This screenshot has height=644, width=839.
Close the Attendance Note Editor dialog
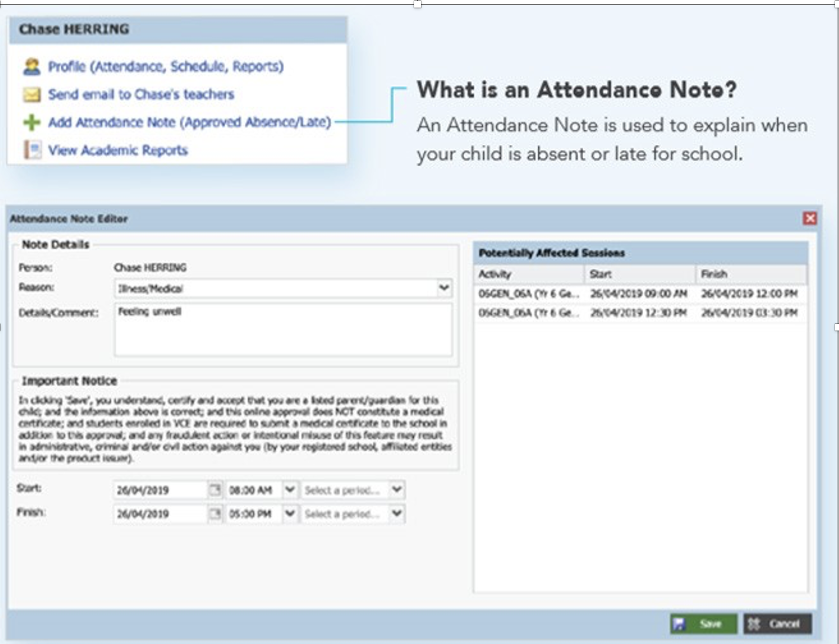(x=810, y=218)
